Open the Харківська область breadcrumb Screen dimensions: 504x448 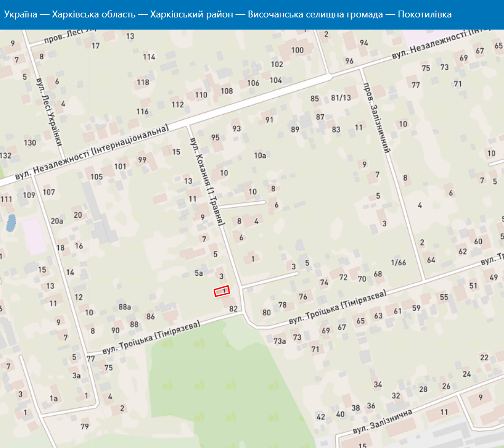[94, 14]
